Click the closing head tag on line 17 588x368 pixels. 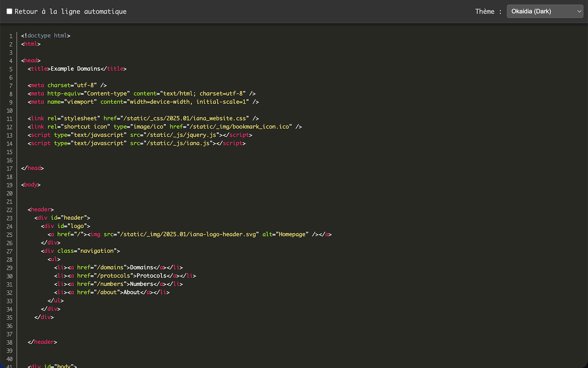coord(33,168)
